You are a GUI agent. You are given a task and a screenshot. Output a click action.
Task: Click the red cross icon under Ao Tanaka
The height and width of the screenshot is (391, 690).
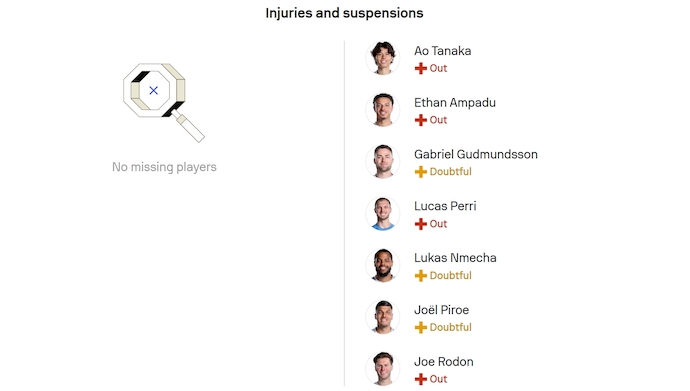tap(421, 68)
